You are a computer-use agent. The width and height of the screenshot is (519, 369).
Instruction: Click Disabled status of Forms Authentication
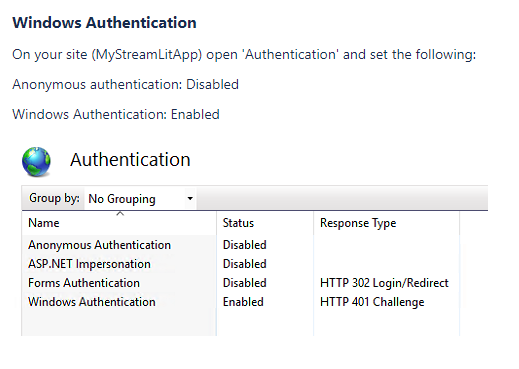click(x=245, y=283)
